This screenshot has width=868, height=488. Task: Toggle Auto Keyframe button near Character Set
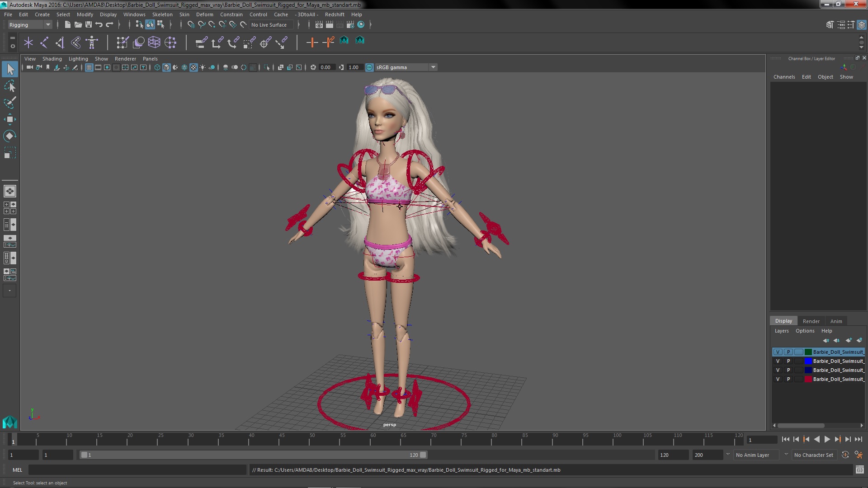pos(845,455)
